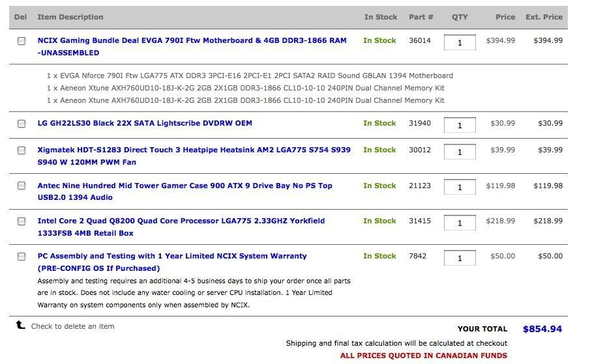
Task: Select delete checkbox for Xigmatek heatsink
Action: [x=22, y=150]
